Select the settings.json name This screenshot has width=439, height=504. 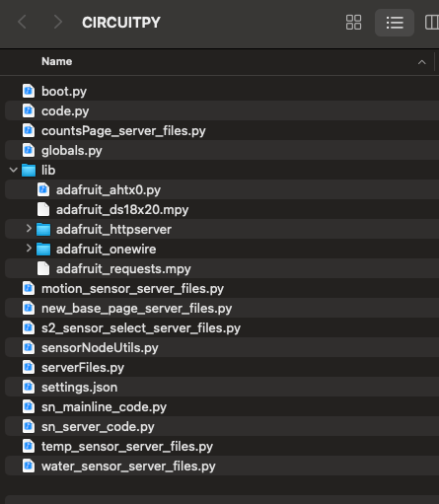coord(79,388)
